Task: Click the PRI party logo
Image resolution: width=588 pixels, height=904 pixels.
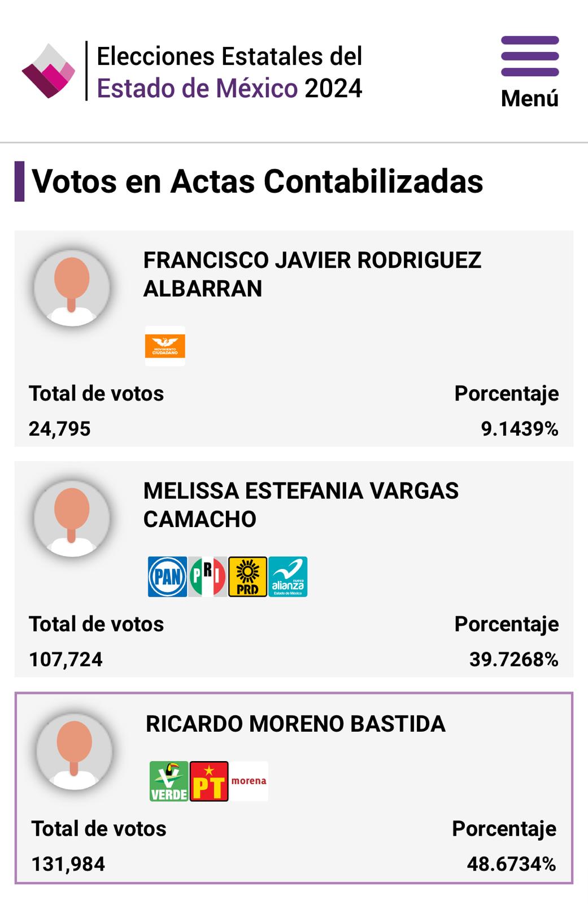Action: pos(207,576)
